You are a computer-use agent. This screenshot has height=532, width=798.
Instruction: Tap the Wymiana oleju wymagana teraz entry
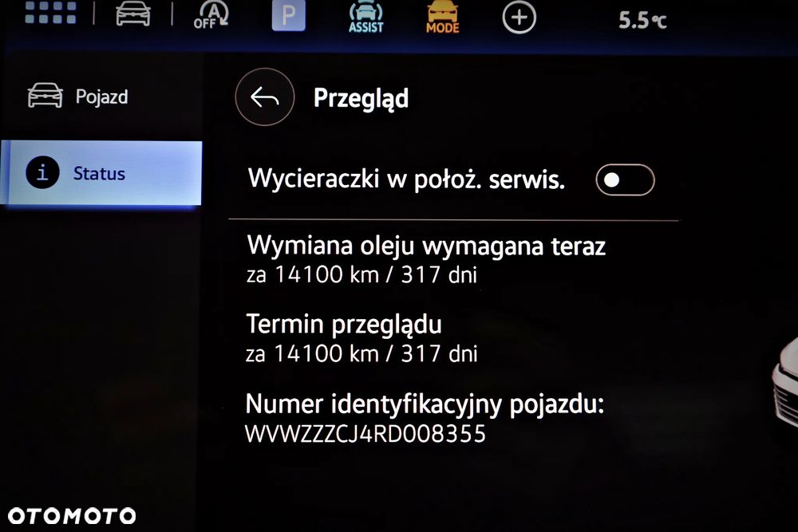coord(426,259)
